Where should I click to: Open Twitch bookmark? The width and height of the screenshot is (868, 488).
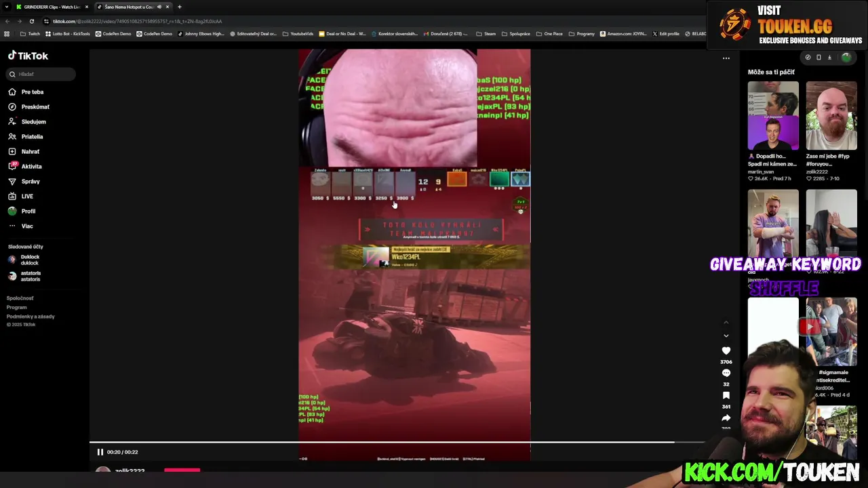pos(30,34)
